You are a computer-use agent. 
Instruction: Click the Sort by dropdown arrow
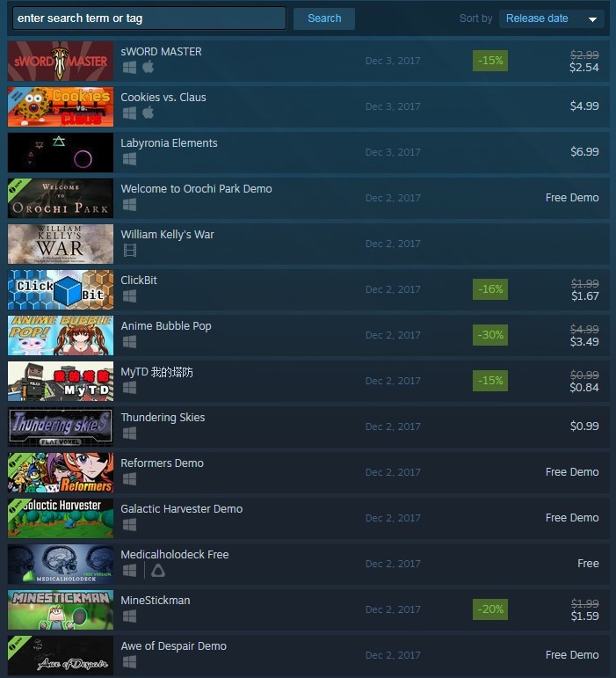pos(592,19)
